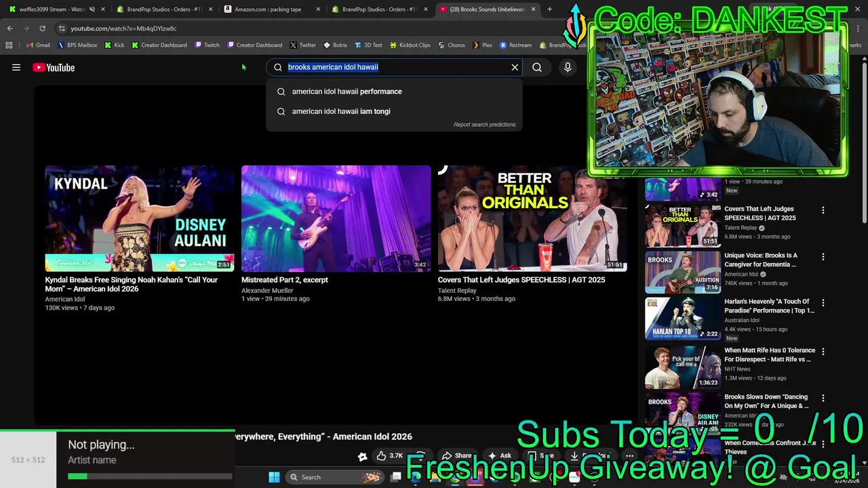Open the Twitch Creator Dashboard bookmark
The width and height of the screenshot is (868, 488).
255,45
